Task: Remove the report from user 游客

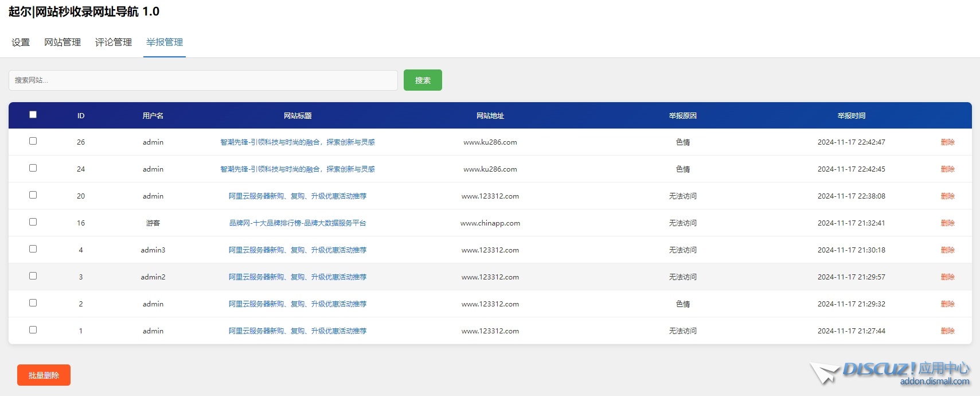Action: tap(947, 223)
